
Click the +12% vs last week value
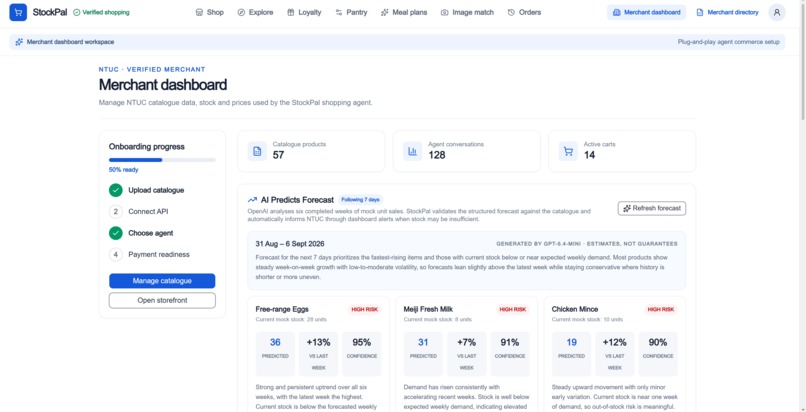tap(614, 343)
